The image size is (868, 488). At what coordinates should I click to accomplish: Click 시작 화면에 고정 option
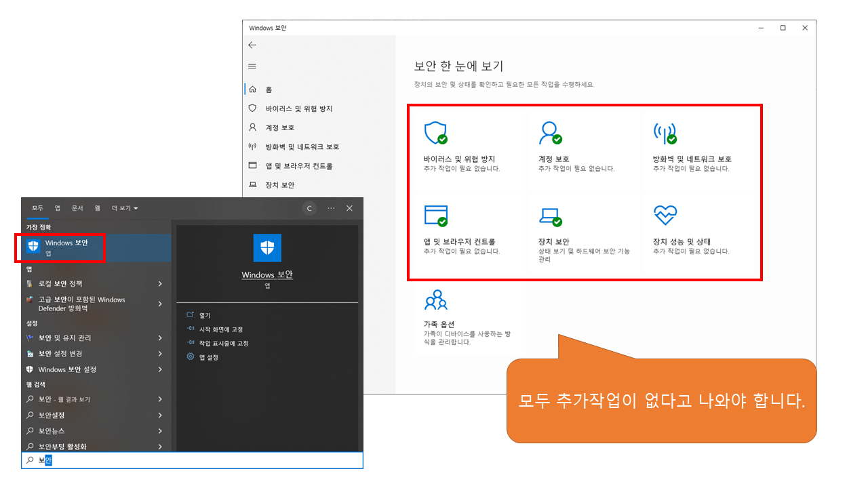[x=221, y=329]
